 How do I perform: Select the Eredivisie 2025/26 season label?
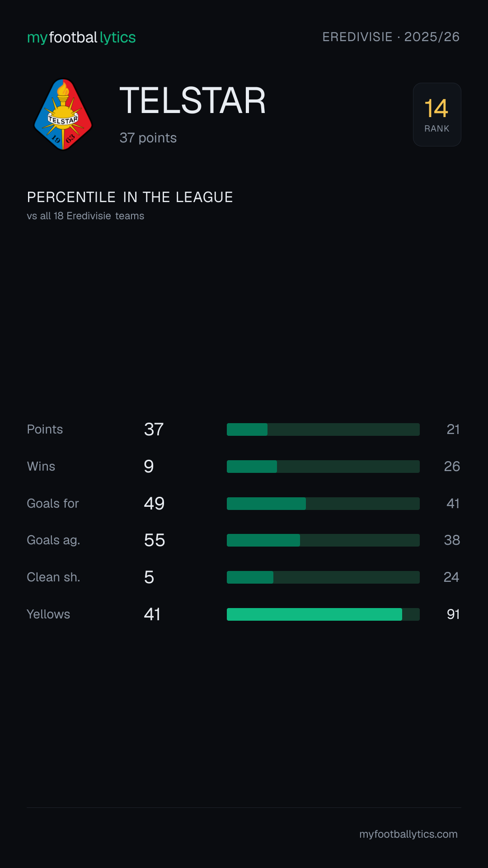[x=391, y=37]
